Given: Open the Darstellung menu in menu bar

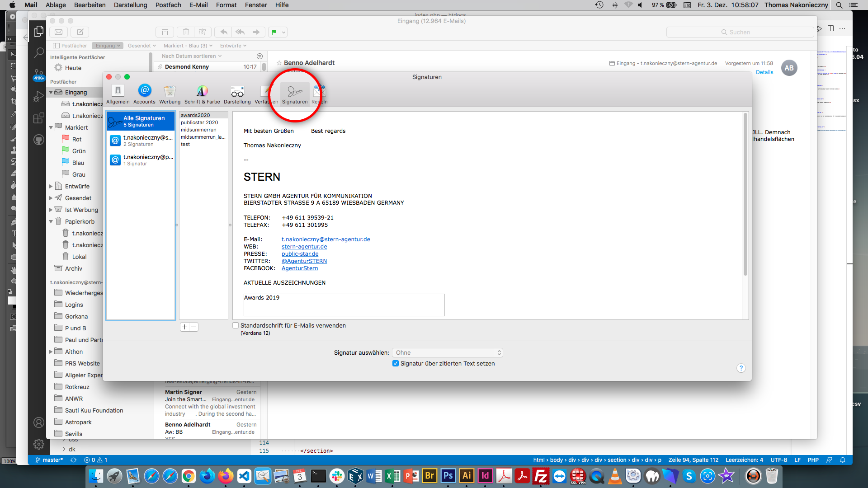Looking at the screenshot, I should coord(130,5).
